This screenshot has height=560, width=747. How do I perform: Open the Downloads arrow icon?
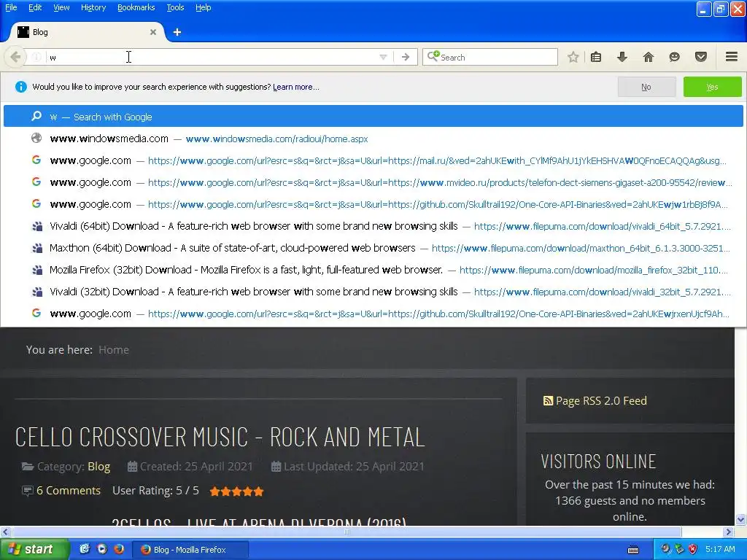click(622, 57)
